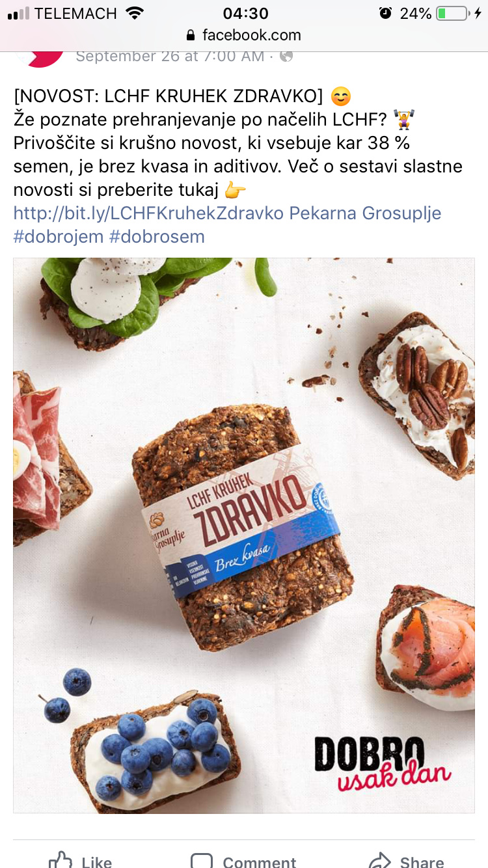Tap the facebook.com address bar

click(244, 35)
